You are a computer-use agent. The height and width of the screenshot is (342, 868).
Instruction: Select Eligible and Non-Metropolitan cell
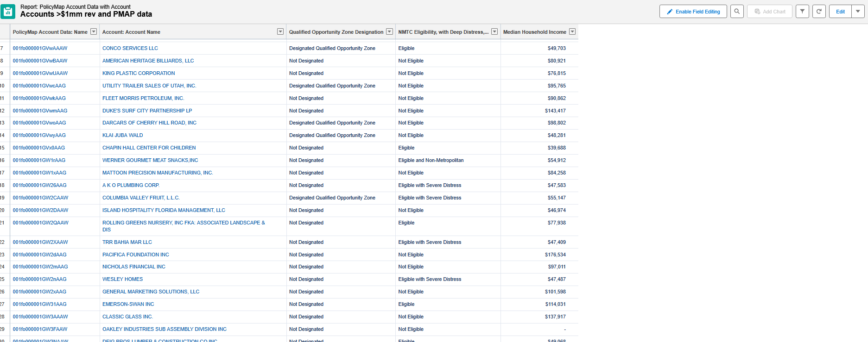(x=431, y=160)
